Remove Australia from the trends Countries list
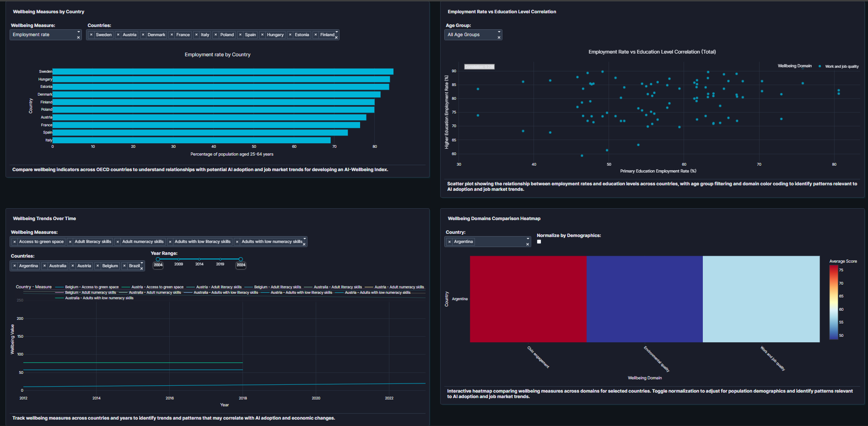Screen dimensions: 868x426 [45, 265]
